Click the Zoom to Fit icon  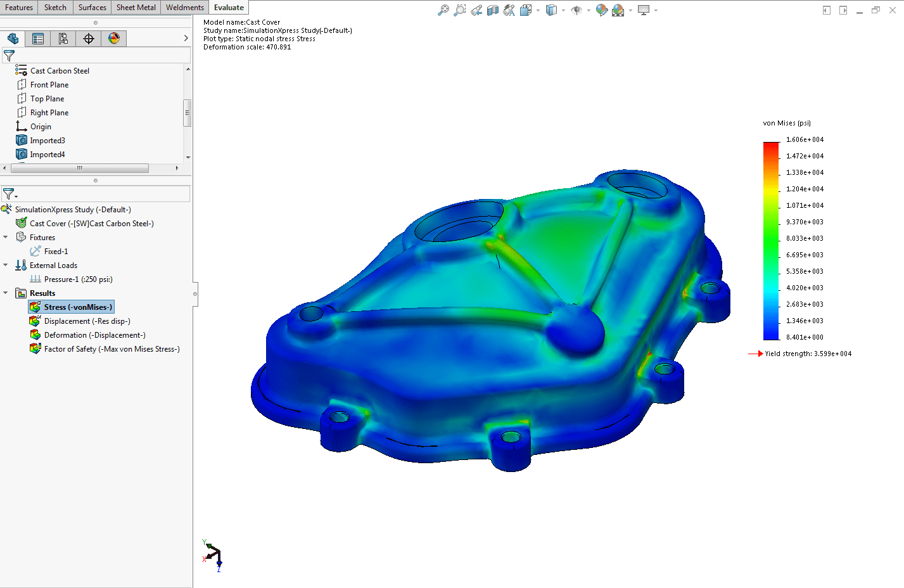click(x=443, y=10)
